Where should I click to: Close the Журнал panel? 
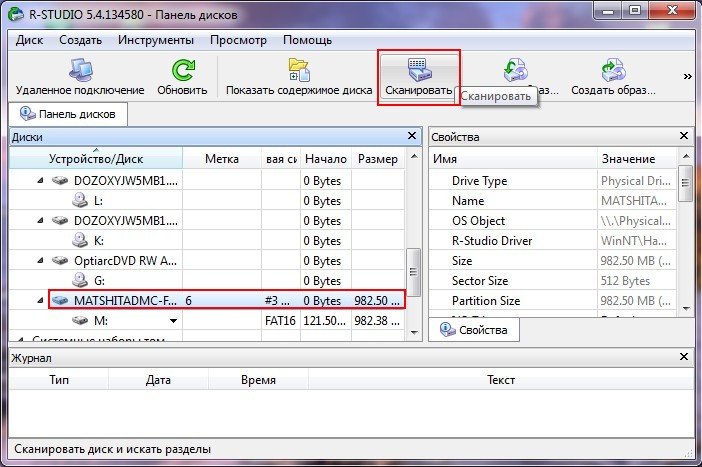tap(684, 357)
